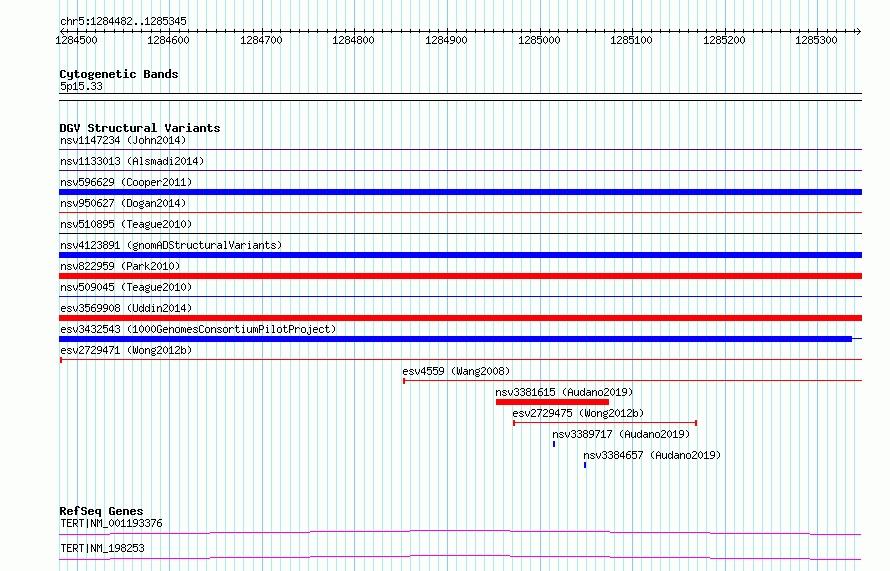
Task: Click the small blue mark under nsv3389717
Action: pyautogui.click(x=554, y=444)
